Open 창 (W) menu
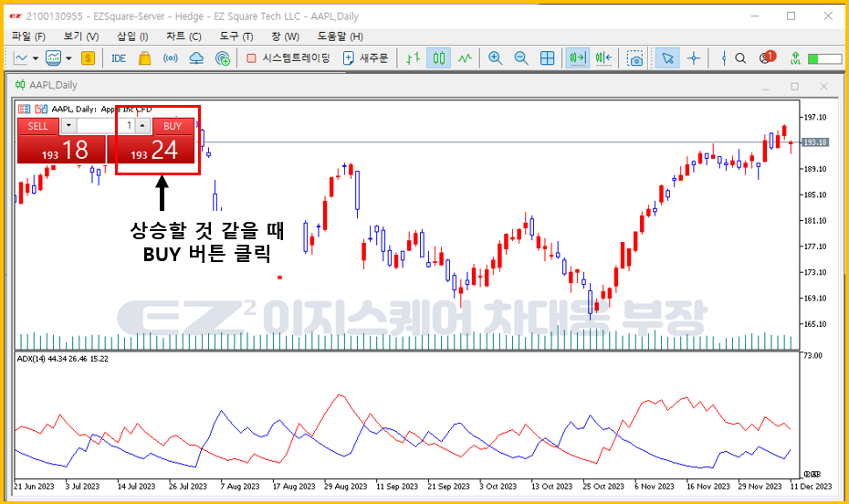The image size is (849, 504). 285,37
